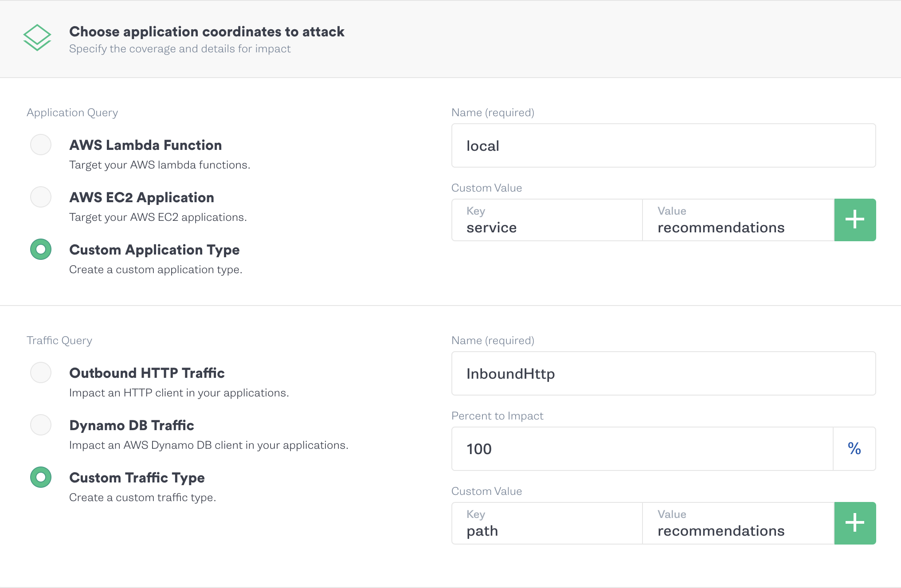Click the Steadybit layers logo icon

[37, 35]
